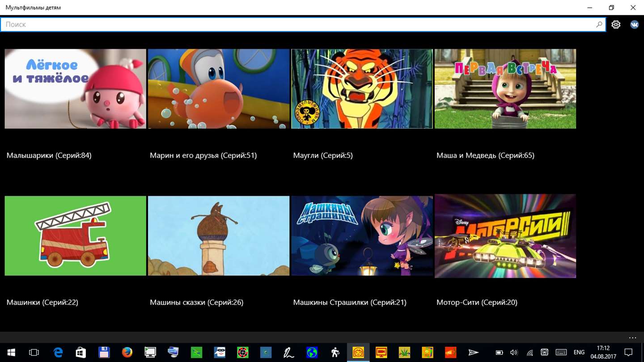This screenshot has width=644, height=362.
Task: Click the tray icon beside the keyboard
Action: (545, 353)
